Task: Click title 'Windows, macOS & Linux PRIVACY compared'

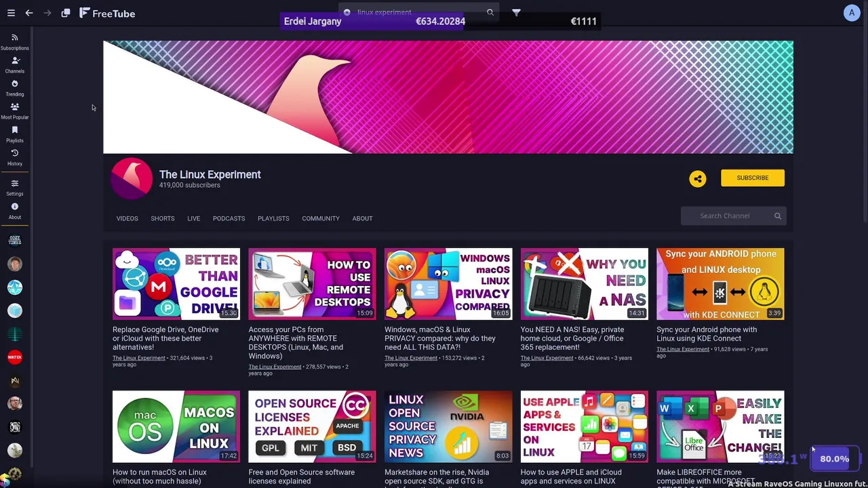Action: pyautogui.click(x=440, y=338)
